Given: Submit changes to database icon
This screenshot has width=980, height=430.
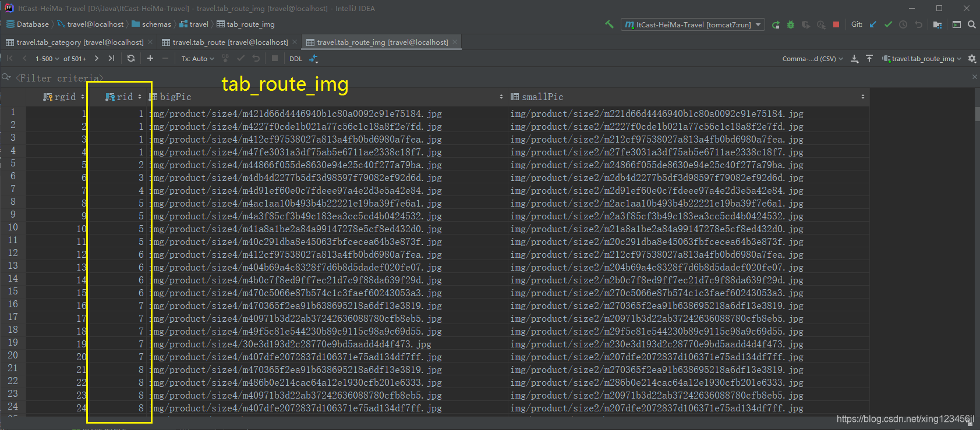Looking at the screenshot, I should pyautogui.click(x=225, y=58).
